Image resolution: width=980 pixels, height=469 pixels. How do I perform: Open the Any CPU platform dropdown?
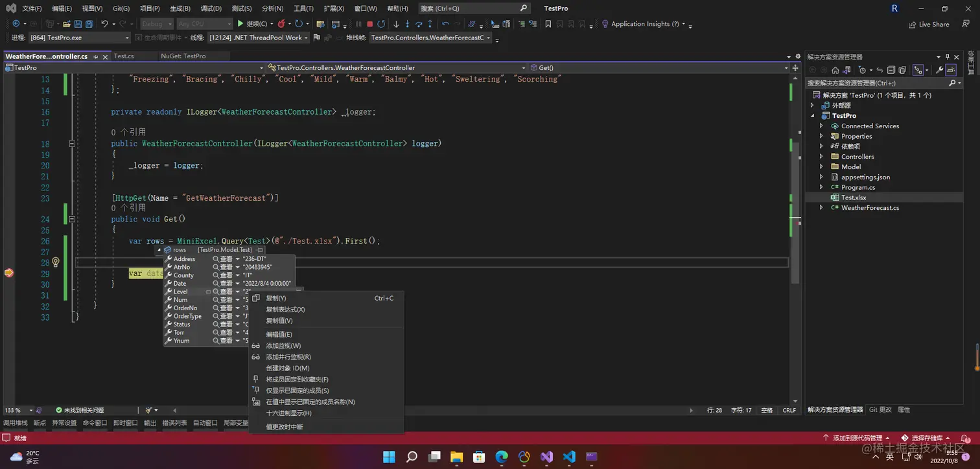[204, 24]
